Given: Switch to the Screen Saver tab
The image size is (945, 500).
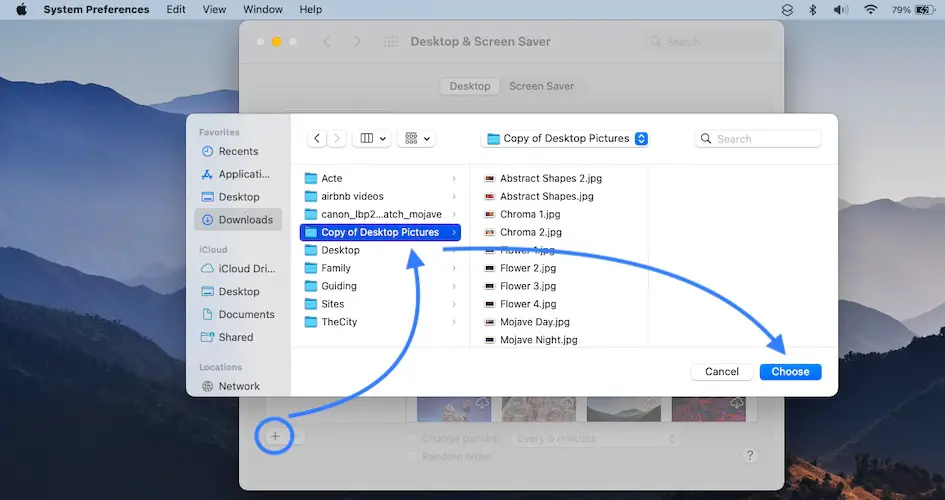Looking at the screenshot, I should tap(541, 86).
